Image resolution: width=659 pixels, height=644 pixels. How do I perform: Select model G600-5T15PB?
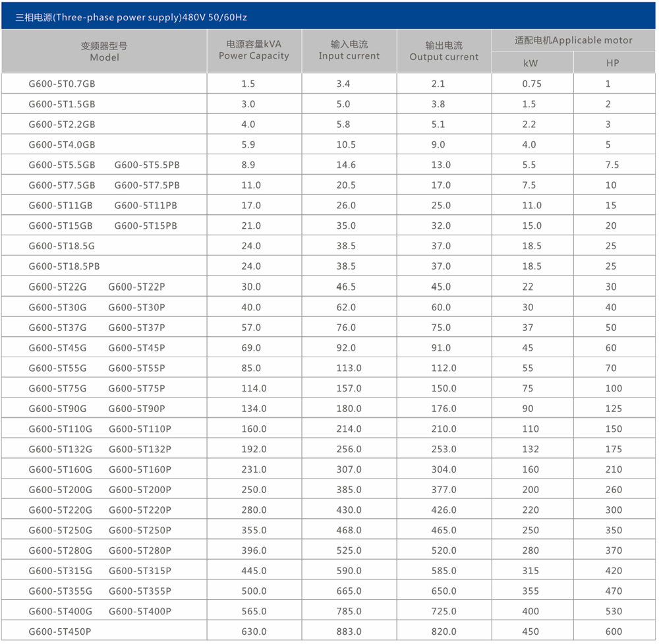click(146, 225)
